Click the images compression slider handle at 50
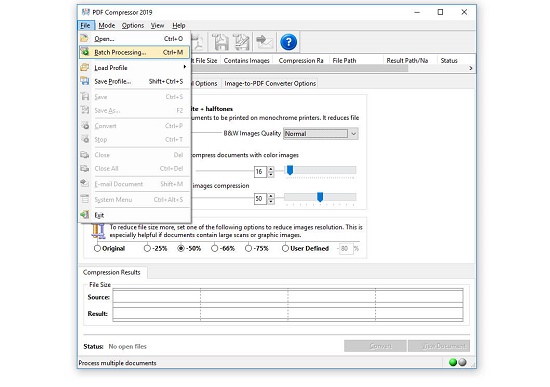 (320, 197)
